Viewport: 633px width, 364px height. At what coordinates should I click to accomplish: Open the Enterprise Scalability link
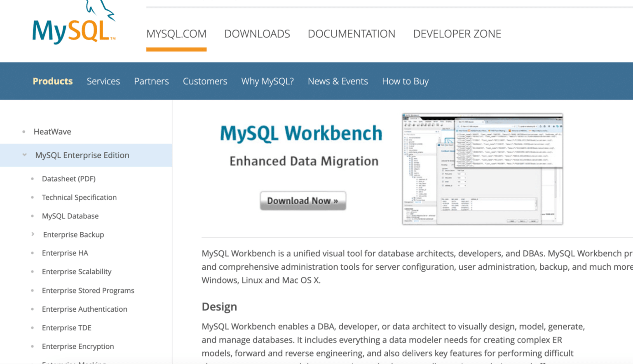pyautogui.click(x=77, y=272)
